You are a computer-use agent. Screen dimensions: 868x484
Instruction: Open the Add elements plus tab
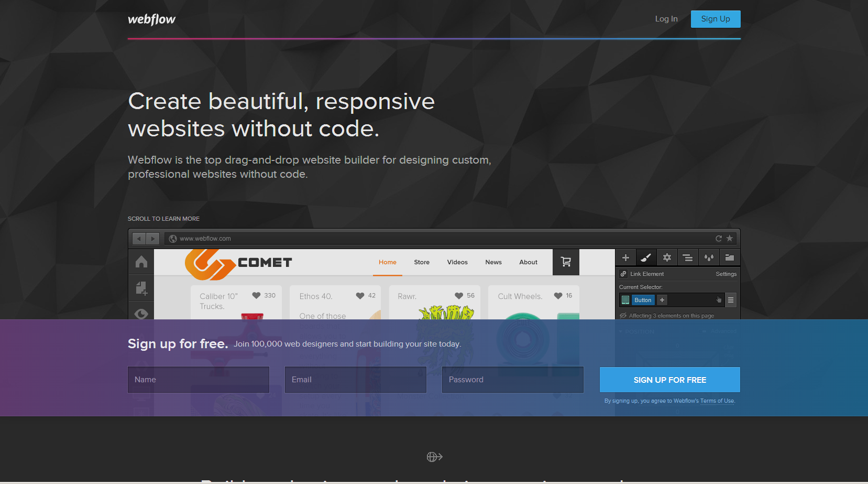pyautogui.click(x=625, y=257)
